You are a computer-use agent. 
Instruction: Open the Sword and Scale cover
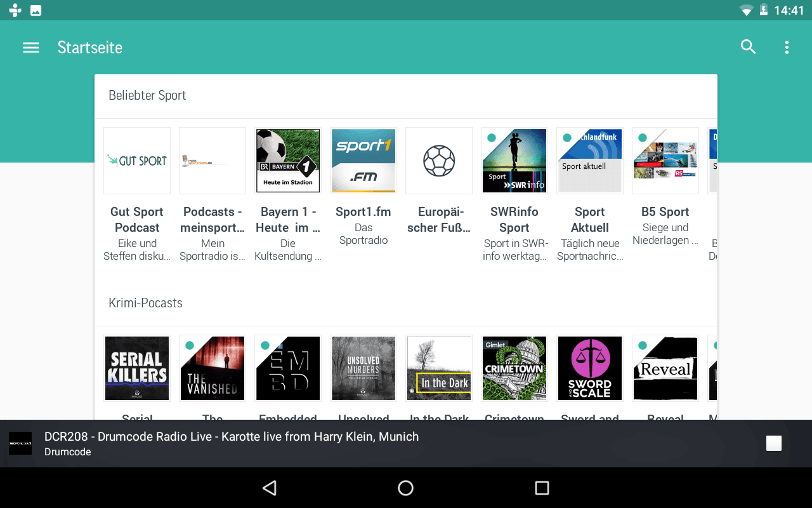[x=590, y=368]
